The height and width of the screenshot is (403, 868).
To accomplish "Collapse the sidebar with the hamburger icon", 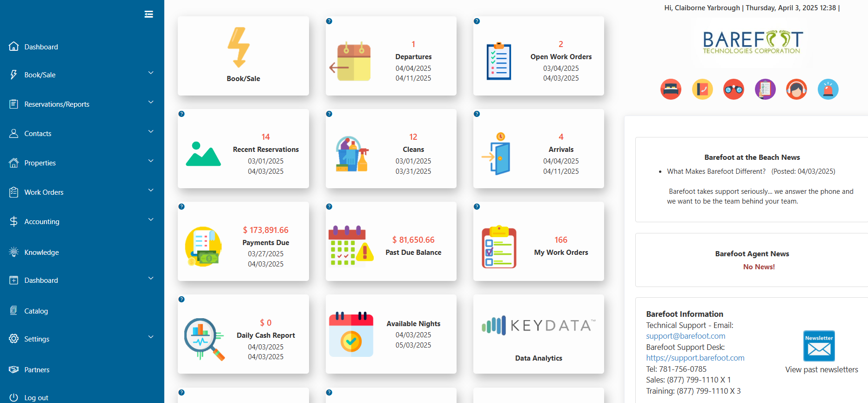I will (149, 14).
